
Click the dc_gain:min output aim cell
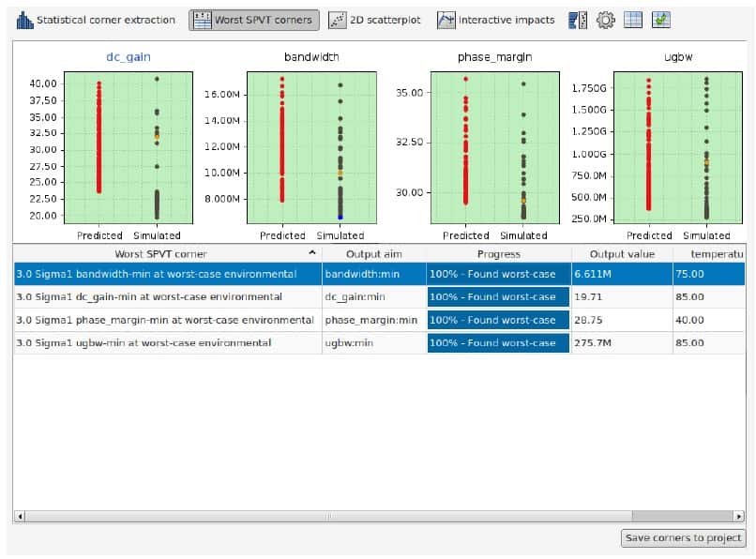pos(373,297)
